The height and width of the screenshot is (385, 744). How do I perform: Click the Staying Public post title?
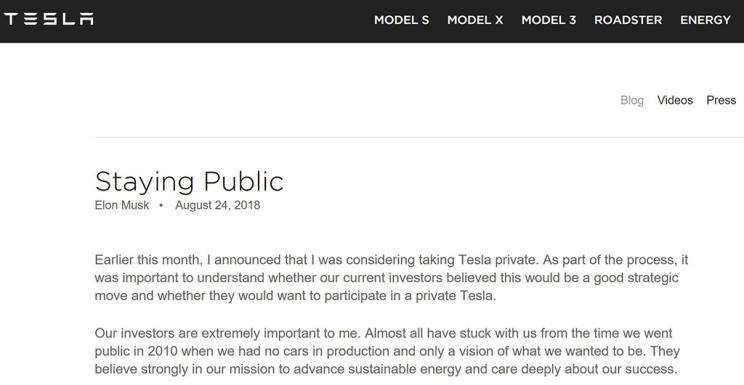[189, 182]
